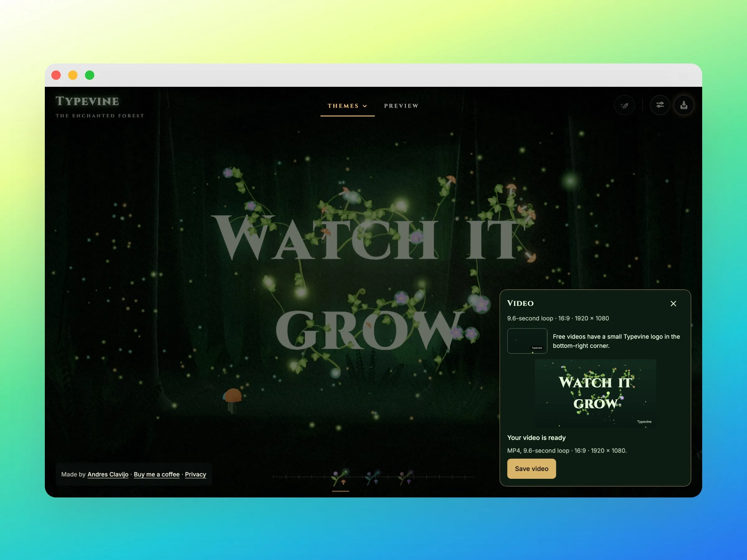Expand the Themes dropdown chevron
Screen dimensions: 747x560
click(365, 106)
